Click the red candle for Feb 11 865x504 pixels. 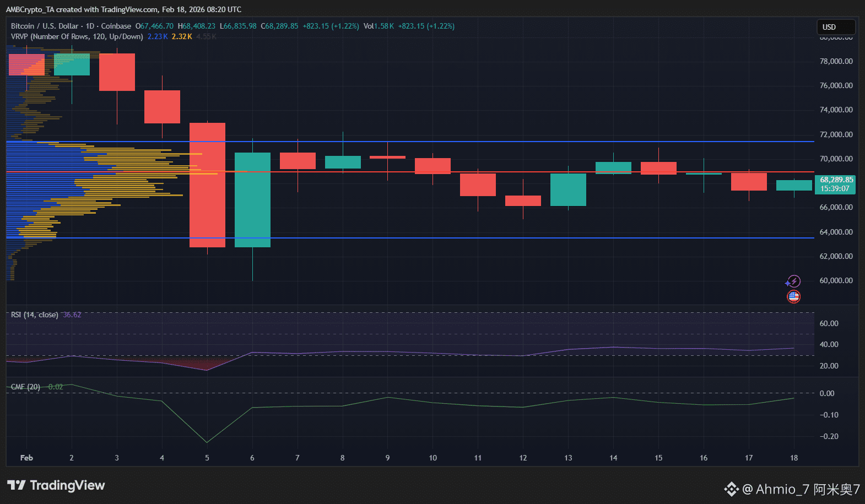pos(478,185)
